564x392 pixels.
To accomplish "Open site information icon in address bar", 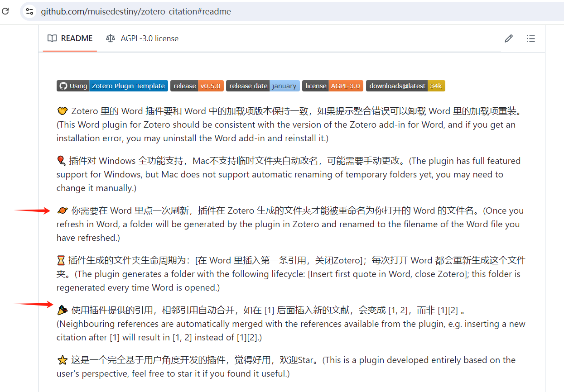I will [x=29, y=11].
